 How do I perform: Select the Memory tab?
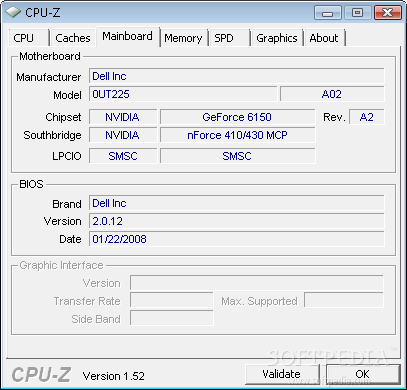184,38
